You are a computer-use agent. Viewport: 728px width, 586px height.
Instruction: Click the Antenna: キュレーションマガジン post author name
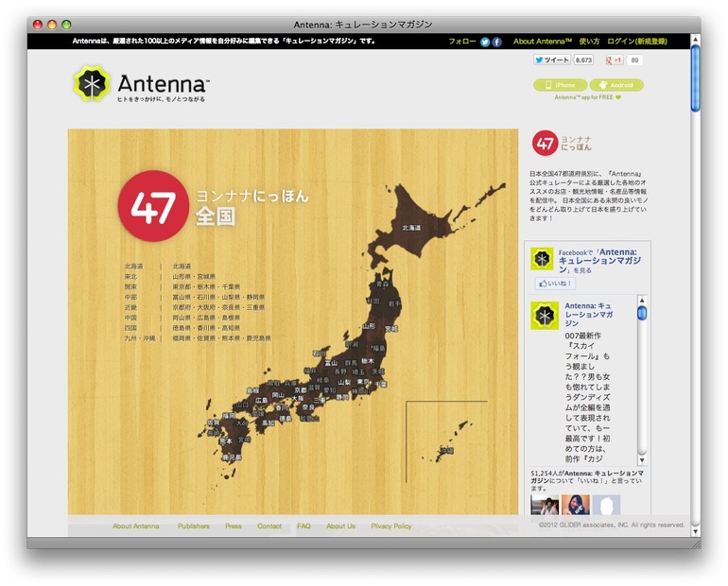point(589,314)
